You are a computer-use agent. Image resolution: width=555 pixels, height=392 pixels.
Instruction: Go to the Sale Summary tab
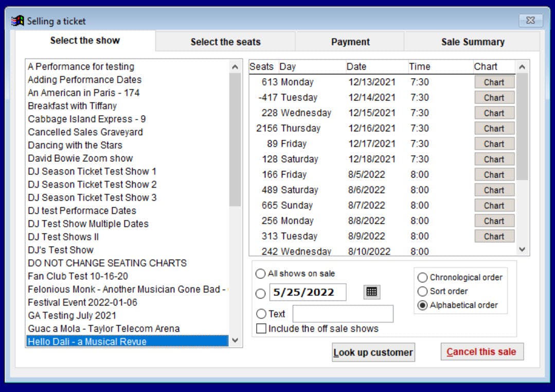pos(473,42)
